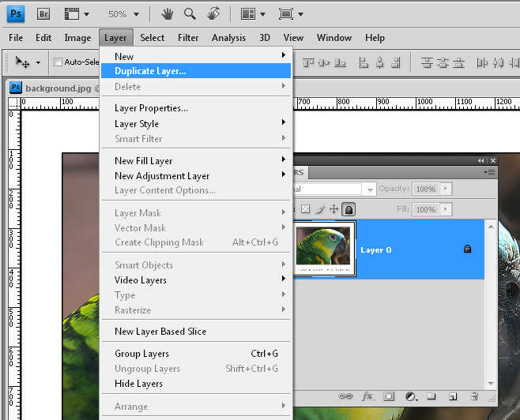The height and width of the screenshot is (420, 520).
Task: Open the Layers panel flyout menu
Action: pyautogui.click(x=489, y=172)
